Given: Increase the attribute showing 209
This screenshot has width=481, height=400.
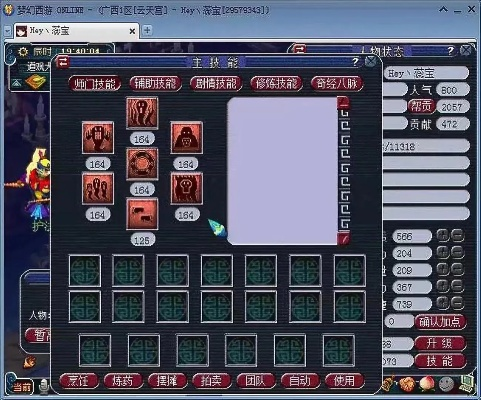Looking at the screenshot, I should click(443, 269).
